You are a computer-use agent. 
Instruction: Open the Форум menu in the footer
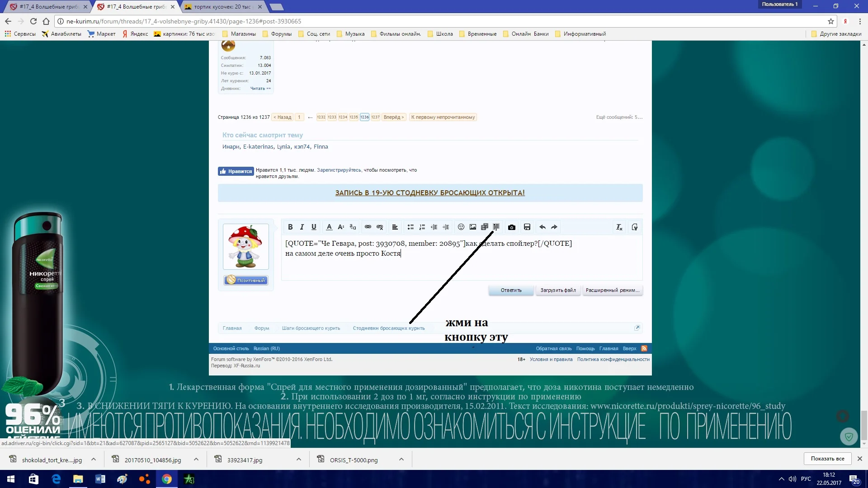tap(262, 328)
